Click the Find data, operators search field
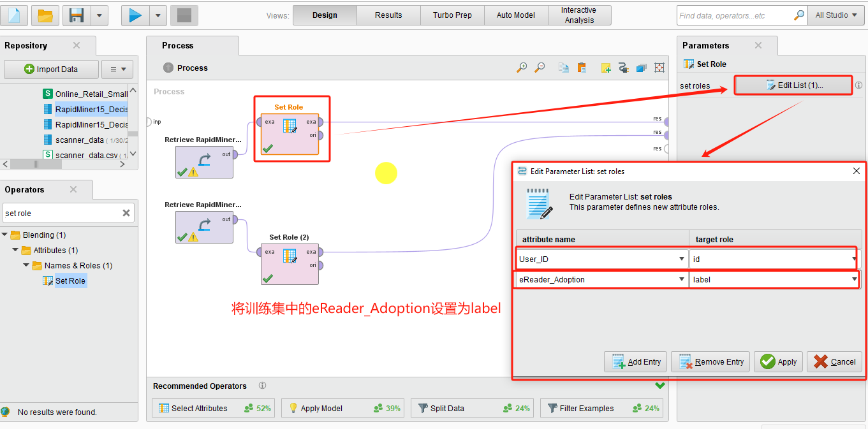The image size is (868, 429). 735,15
